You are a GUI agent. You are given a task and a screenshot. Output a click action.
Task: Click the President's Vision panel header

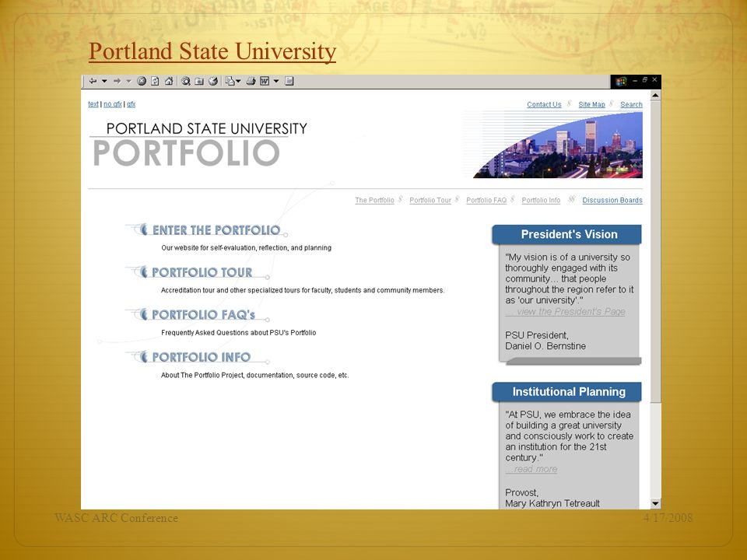(567, 234)
